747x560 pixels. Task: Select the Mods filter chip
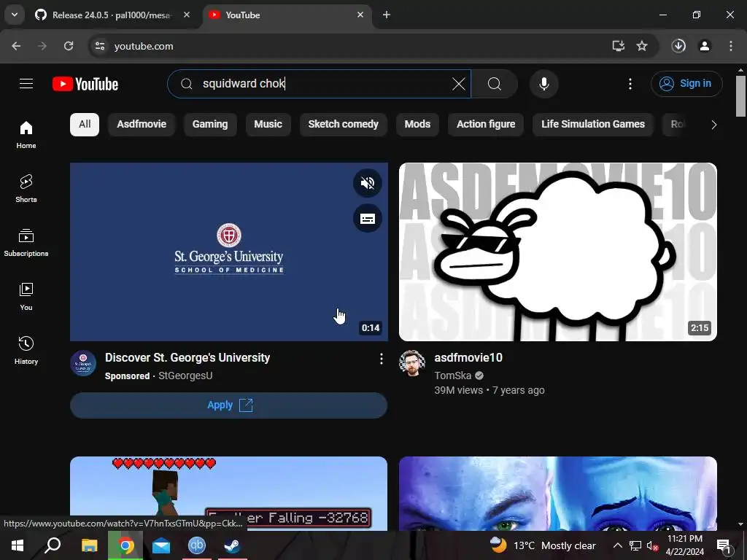(x=417, y=124)
